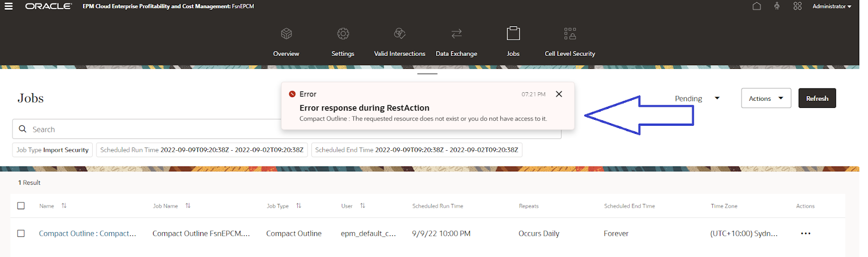Click the Search input field
The width and height of the screenshot is (868, 257).
point(286,129)
